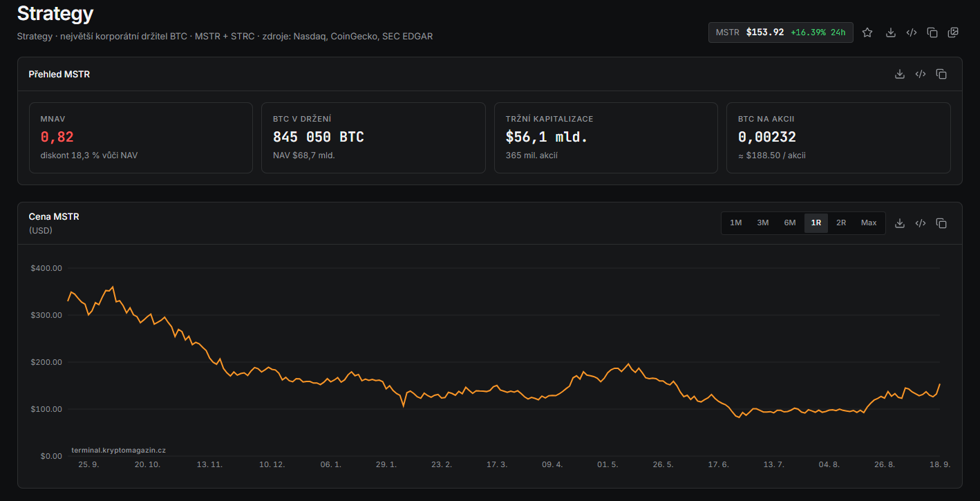Click the 25. 9. date label
The width and height of the screenshot is (980, 501).
(x=88, y=464)
